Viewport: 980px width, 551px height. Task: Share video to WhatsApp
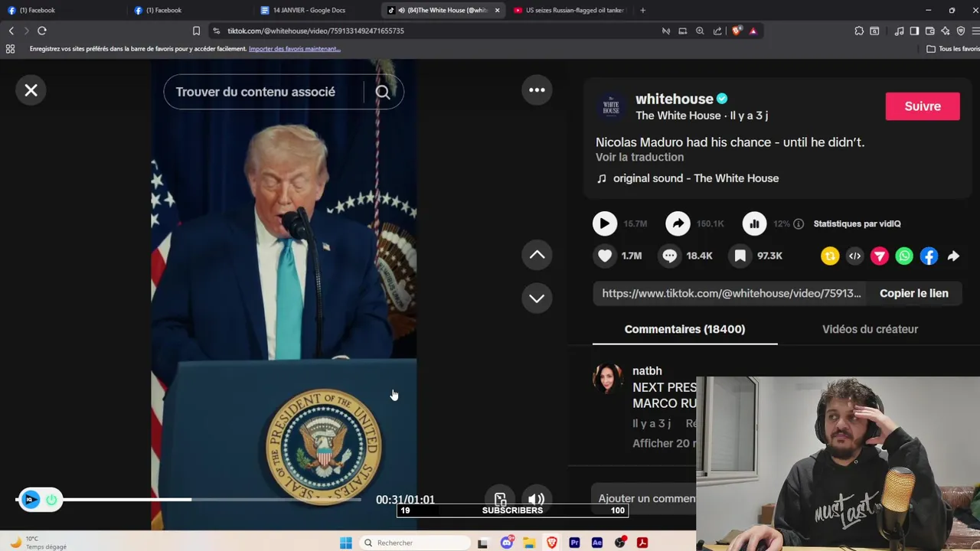pos(904,256)
